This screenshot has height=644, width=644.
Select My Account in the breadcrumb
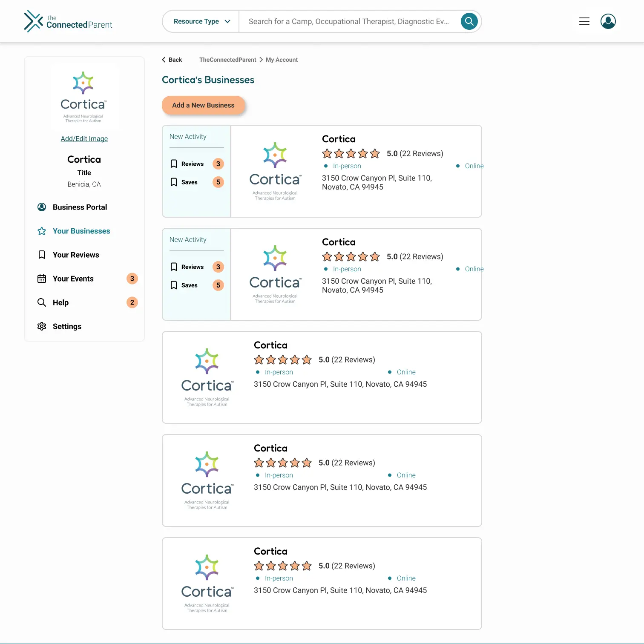(282, 60)
